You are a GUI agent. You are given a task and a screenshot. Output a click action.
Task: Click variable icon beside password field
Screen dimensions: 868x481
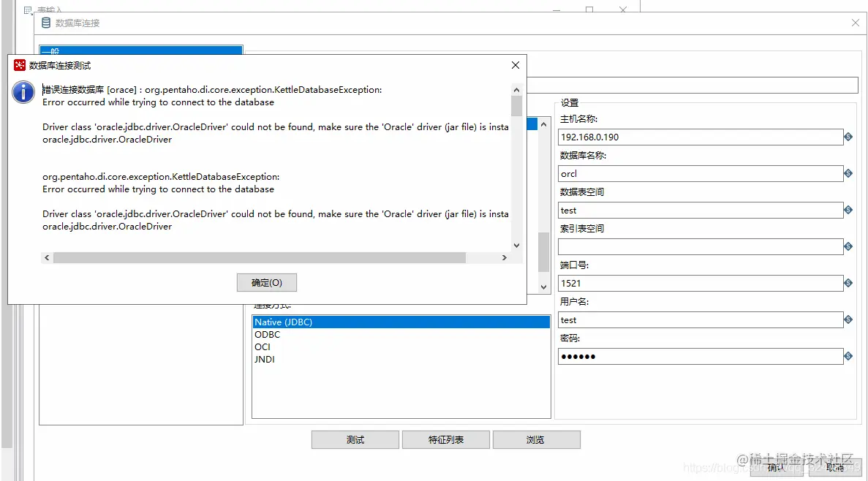pos(848,356)
